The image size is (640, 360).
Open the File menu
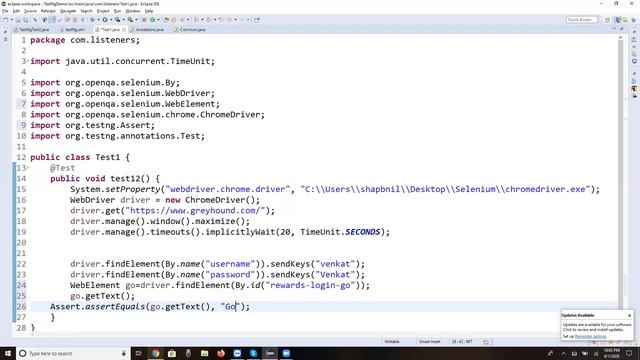click(x=5, y=11)
